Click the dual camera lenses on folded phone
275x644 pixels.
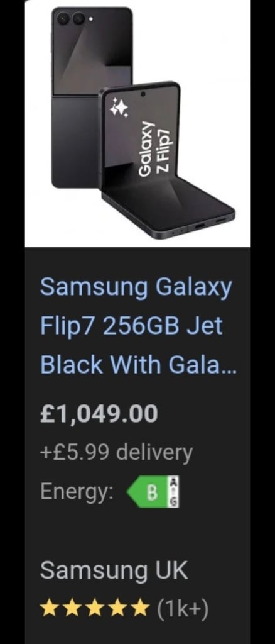click(70, 18)
